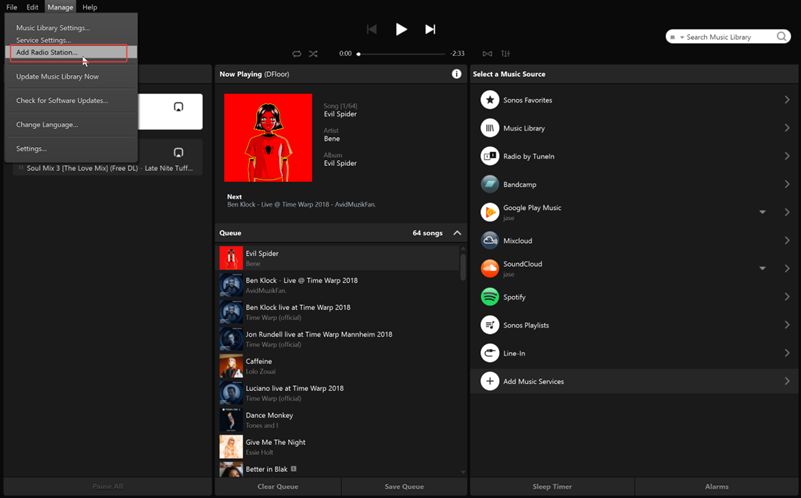Image resolution: width=801 pixels, height=498 pixels.
Task: Click the Clear Queue button
Action: pos(278,486)
